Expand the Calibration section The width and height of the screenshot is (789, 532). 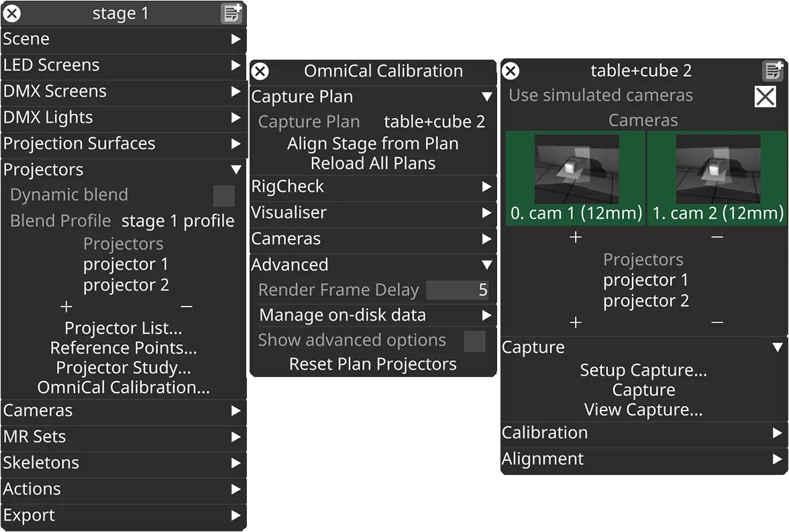(x=778, y=433)
